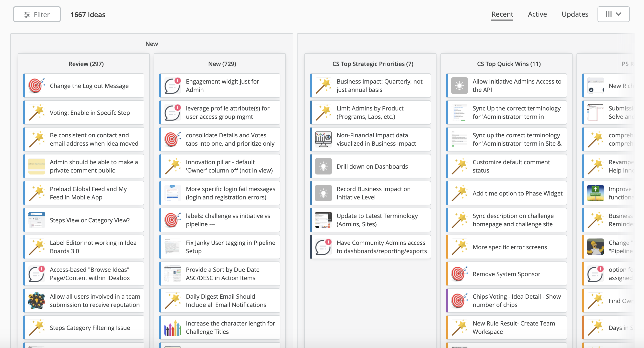Screen dimensions: 644x348
Task: Open idea Fix Janky User tagging in Pipeline Setup
Action: (219, 247)
